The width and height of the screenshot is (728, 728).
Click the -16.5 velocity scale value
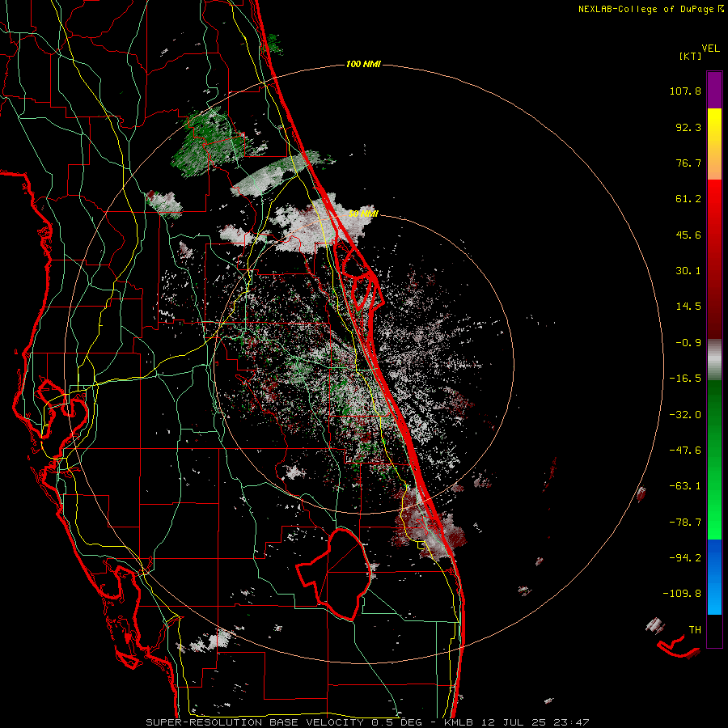(685, 379)
